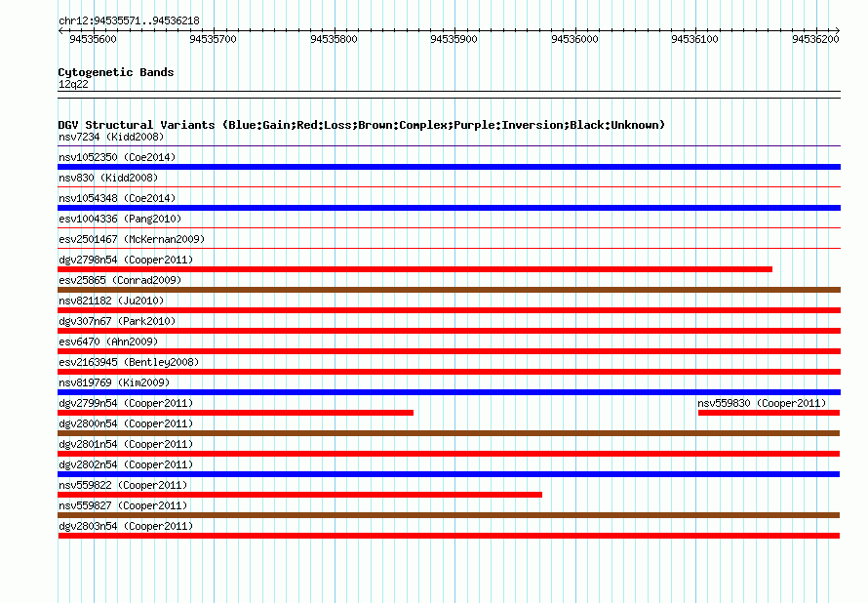Click the 94536100 ruler position
Image resolution: width=868 pixels, height=603 pixels.
tap(694, 39)
